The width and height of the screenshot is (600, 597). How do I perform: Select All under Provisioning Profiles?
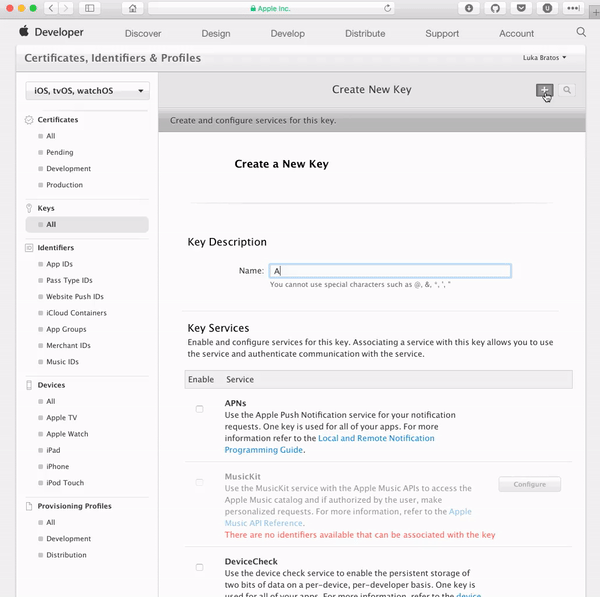(51, 522)
